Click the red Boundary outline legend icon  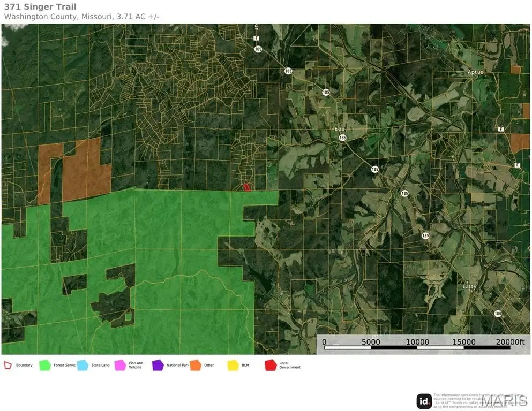click(8, 365)
